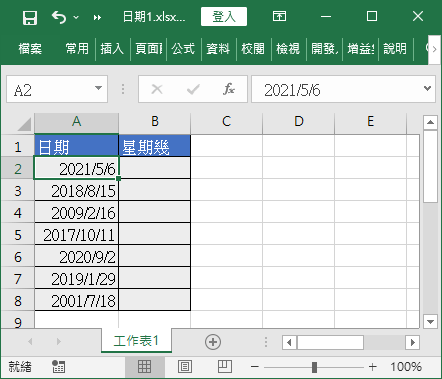Select the cell containing 2021/5/6

[76, 168]
